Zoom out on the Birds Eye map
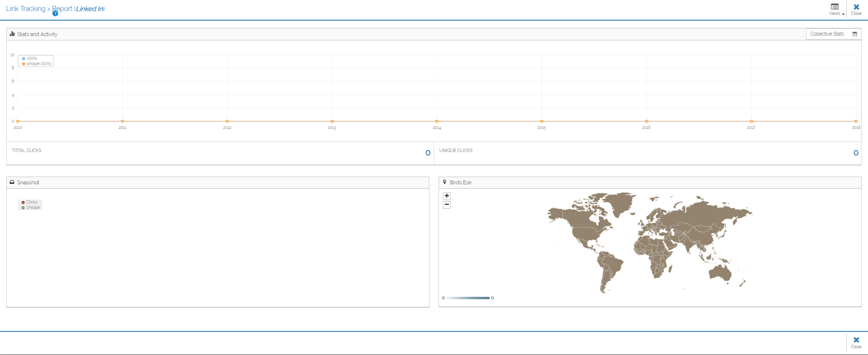This screenshot has width=868, height=355. pos(446,204)
